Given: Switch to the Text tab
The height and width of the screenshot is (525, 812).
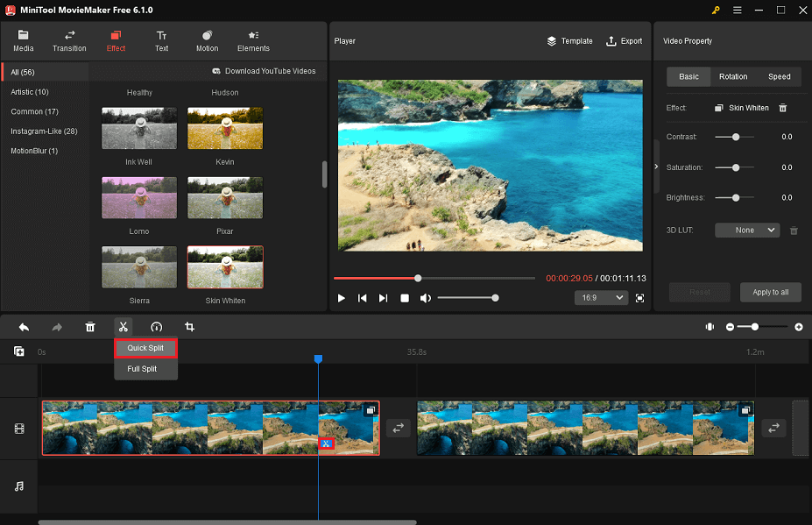Looking at the screenshot, I should click(161, 41).
